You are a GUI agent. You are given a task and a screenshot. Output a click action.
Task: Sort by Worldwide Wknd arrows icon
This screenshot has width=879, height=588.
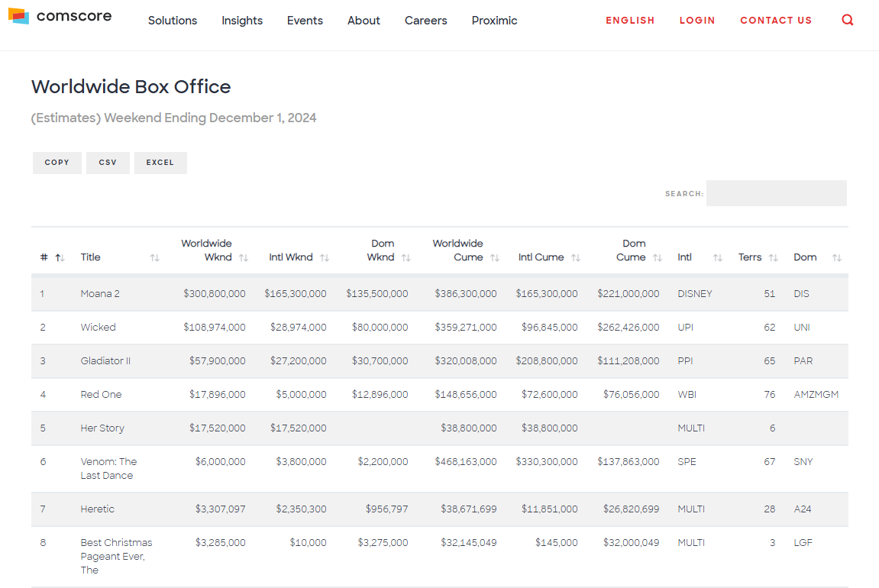(244, 258)
